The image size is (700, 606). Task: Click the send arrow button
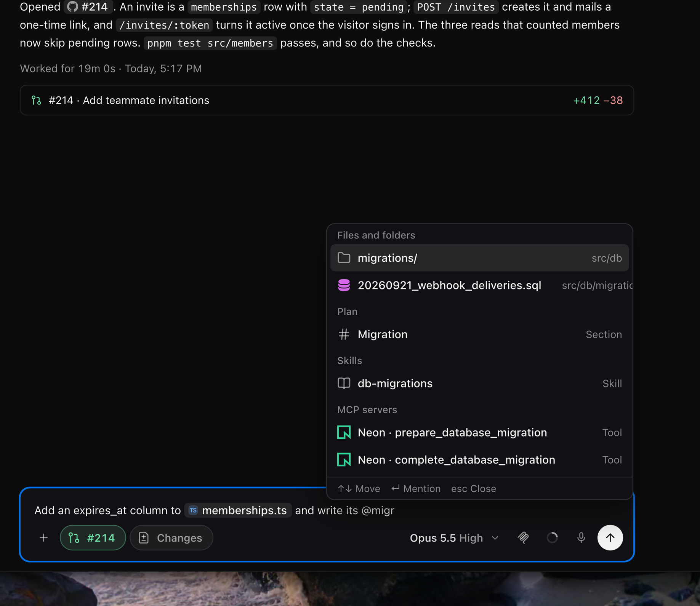tap(610, 537)
